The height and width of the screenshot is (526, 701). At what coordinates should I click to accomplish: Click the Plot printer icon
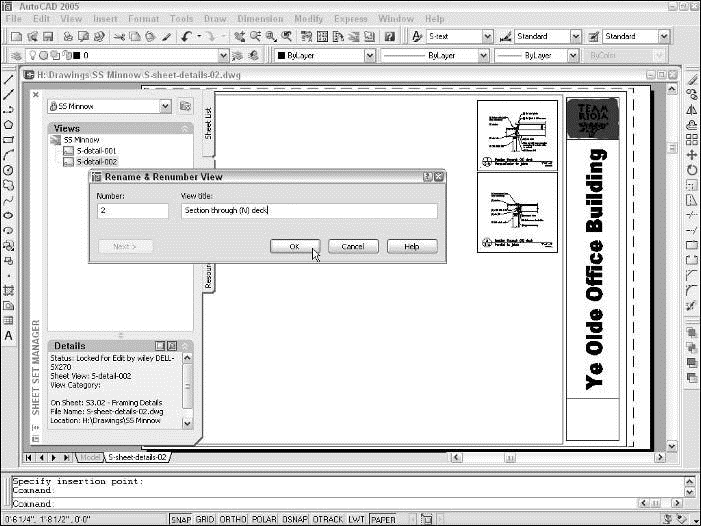(68, 37)
